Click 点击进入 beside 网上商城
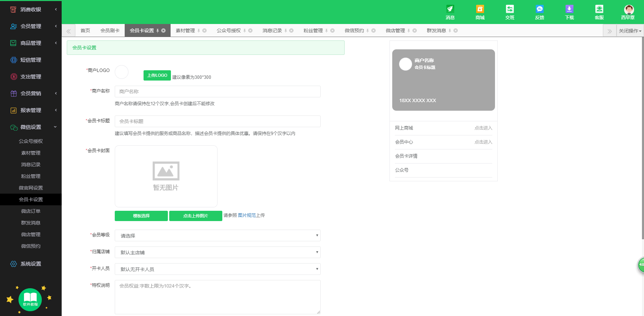The image size is (644, 316). (483, 128)
